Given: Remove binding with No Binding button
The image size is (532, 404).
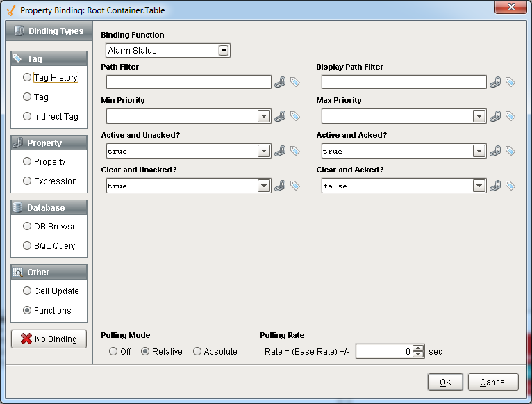Looking at the screenshot, I should click(49, 339).
